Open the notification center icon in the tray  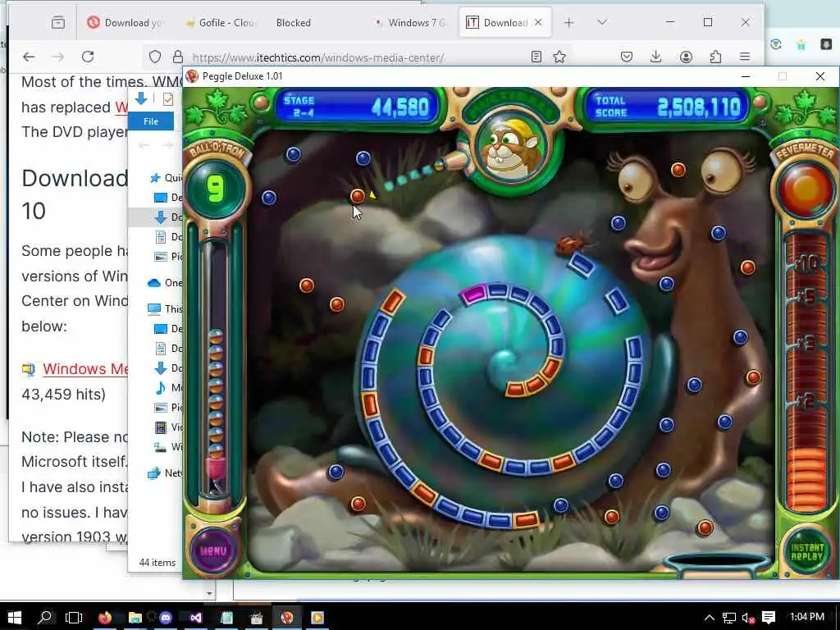(x=769, y=618)
